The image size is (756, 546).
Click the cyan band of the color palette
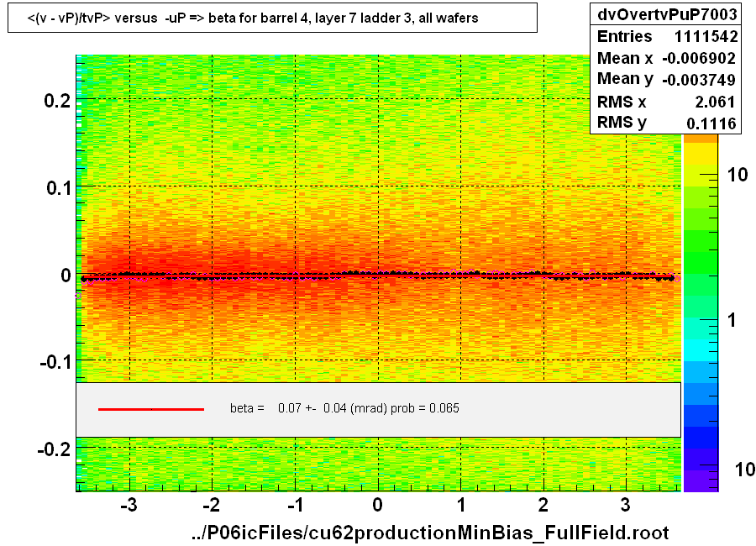[x=701, y=350]
